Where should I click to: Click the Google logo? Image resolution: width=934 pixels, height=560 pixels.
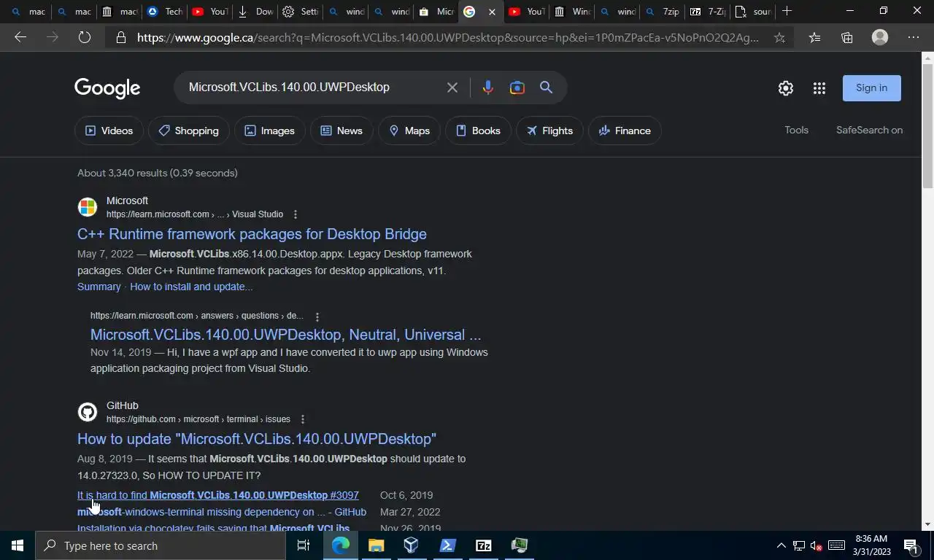pos(107,88)
